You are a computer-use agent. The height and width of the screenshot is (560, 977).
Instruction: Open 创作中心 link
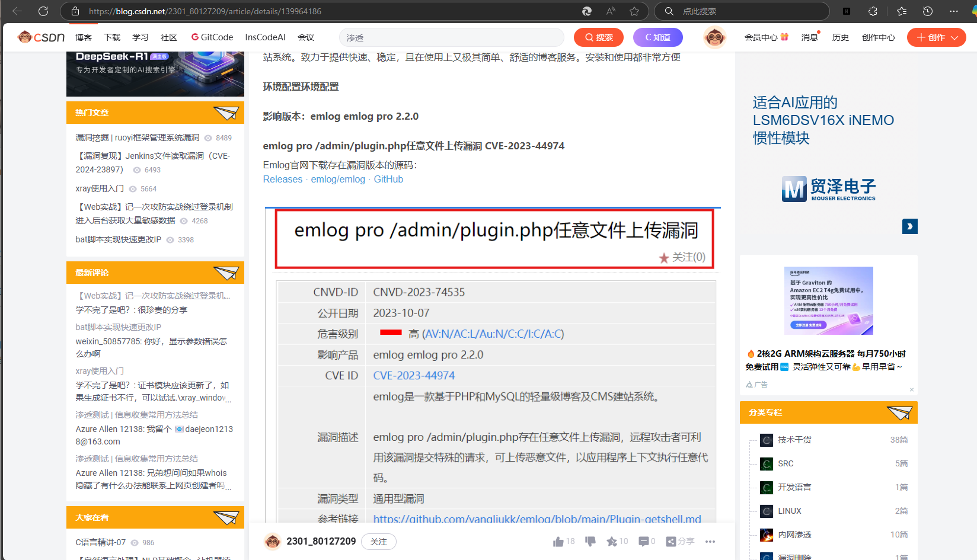pyautogui.click(x=879, y=37)
